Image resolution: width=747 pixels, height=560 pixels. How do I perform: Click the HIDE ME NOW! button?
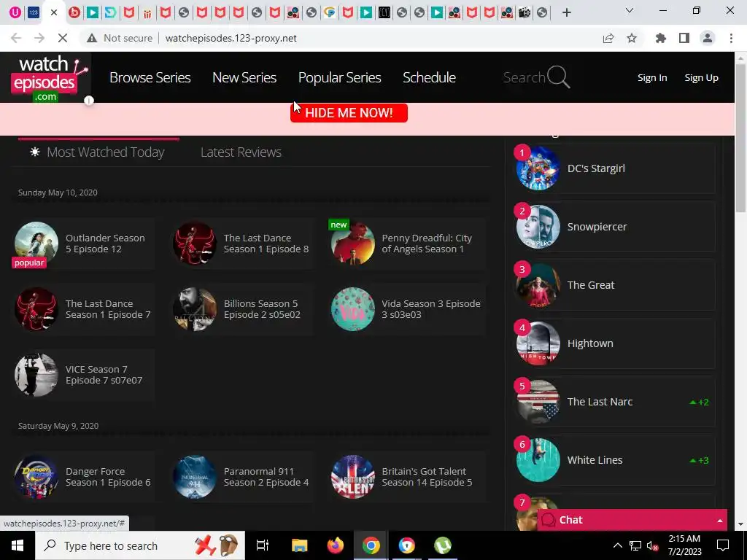(349, 113)
